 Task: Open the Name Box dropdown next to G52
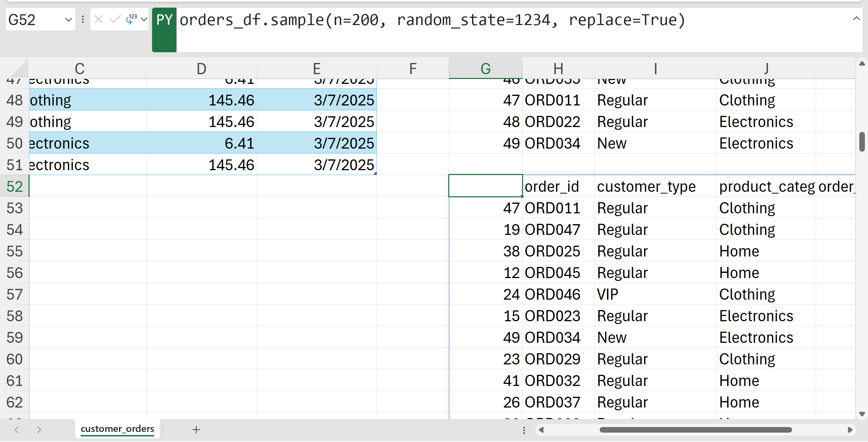69,20
